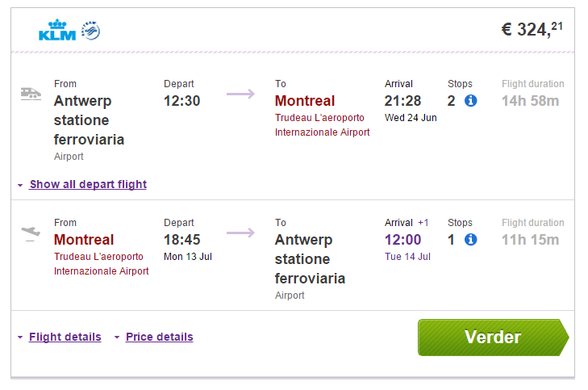
Task: Click the green Verder button
Action: (x=493, y=337)
